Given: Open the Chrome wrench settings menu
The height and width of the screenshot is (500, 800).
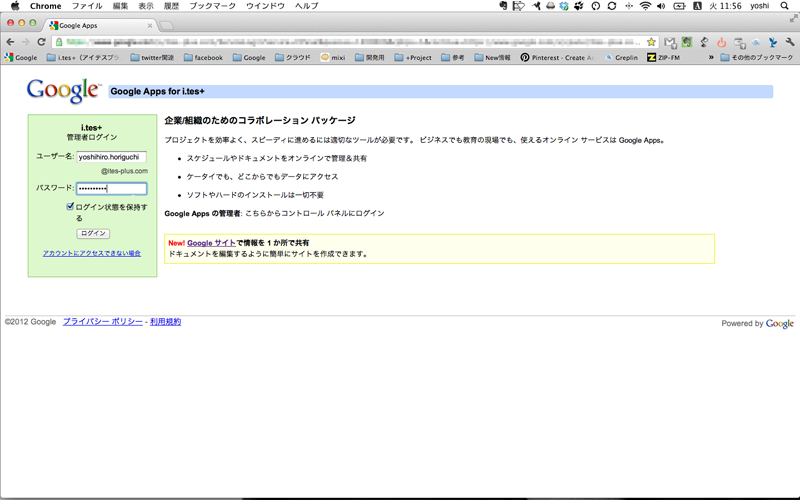Looking at the screenshot, I should coord(790,42).
